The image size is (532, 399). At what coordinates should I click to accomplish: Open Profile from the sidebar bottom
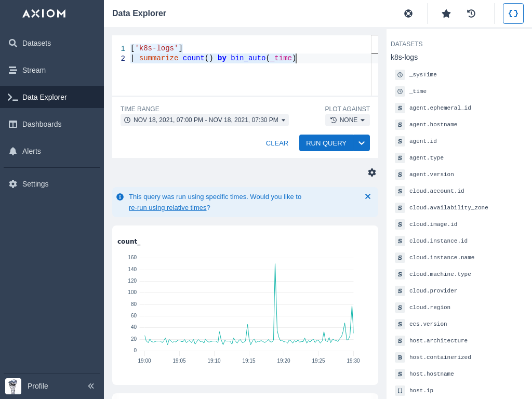(x=37, y=386)
